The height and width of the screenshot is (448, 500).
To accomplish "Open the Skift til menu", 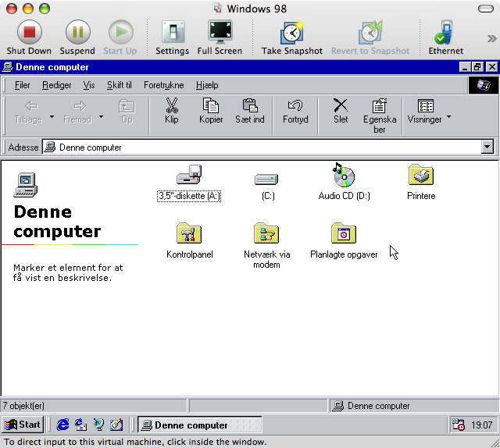I will point(120,85).
